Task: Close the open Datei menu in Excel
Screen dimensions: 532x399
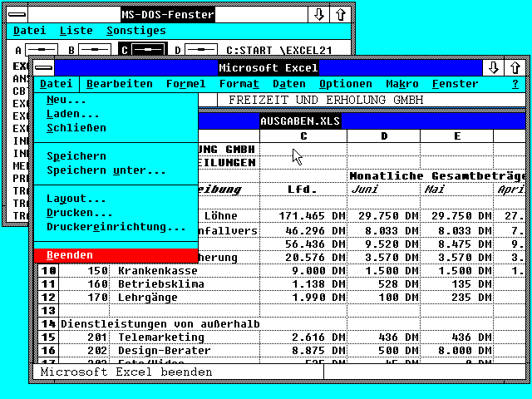Action: point(57,84)
